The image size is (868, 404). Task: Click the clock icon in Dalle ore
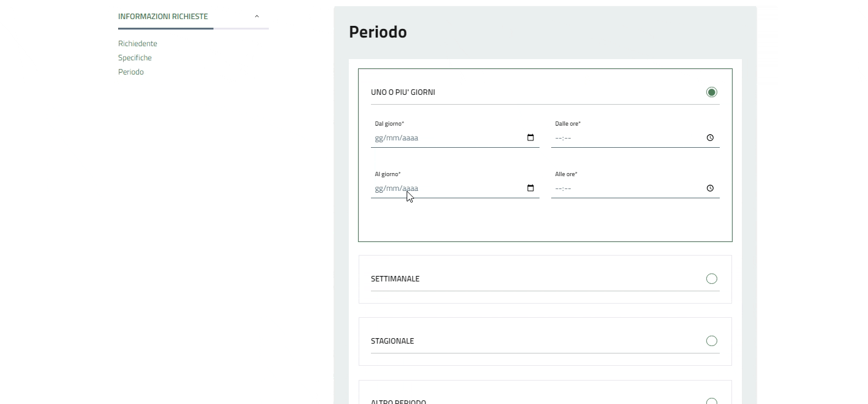710,138
